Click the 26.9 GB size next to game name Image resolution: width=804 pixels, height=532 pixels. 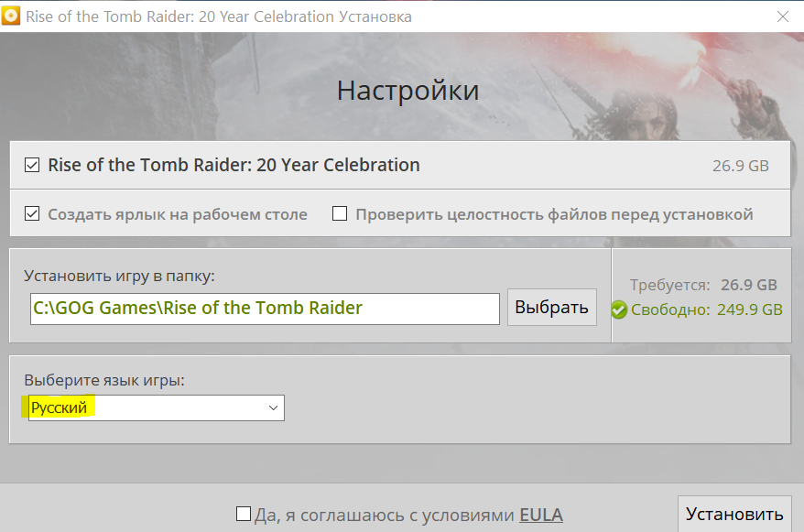point(740,167)
